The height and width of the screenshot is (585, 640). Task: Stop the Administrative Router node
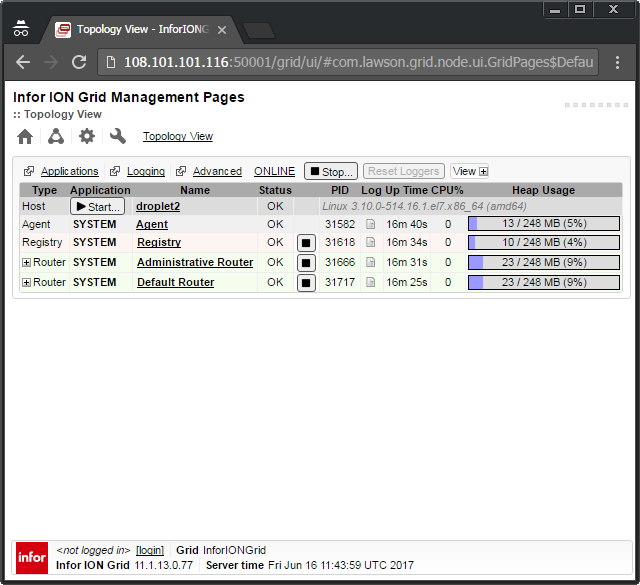[307, 263]
